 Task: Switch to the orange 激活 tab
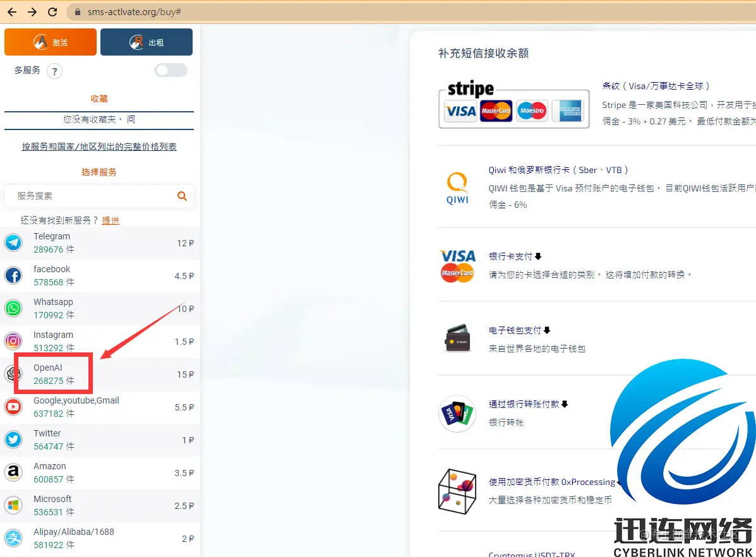[x=51, y=42]
